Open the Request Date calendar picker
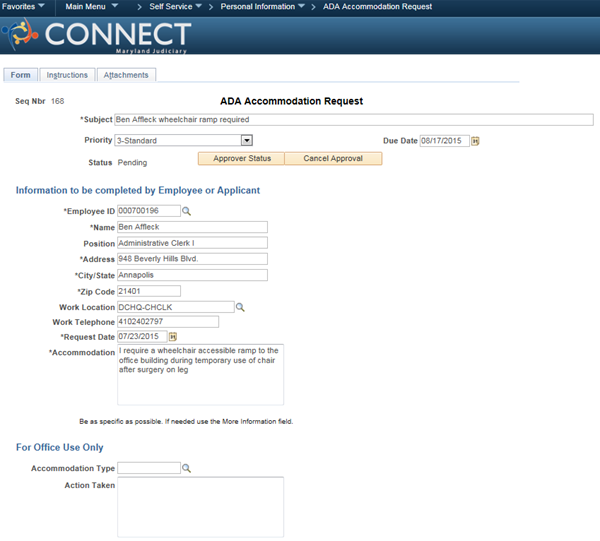Screen dimensions: 600x541 173,338
